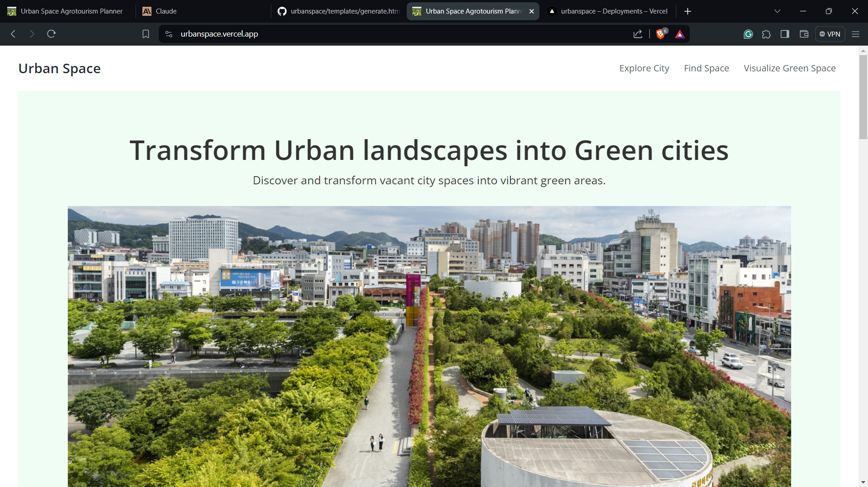Click the forward navigation arrow

(x=32, y=34)
